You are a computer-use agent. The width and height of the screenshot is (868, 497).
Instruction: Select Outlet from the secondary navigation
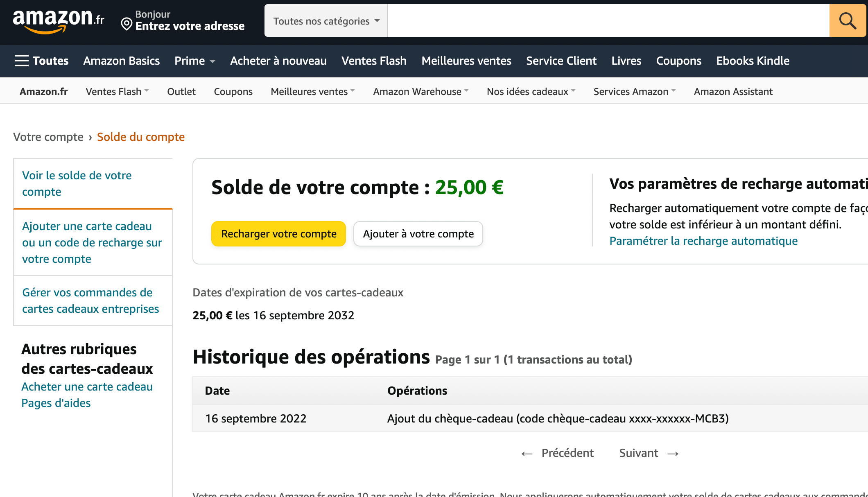[x=181, y=91]
